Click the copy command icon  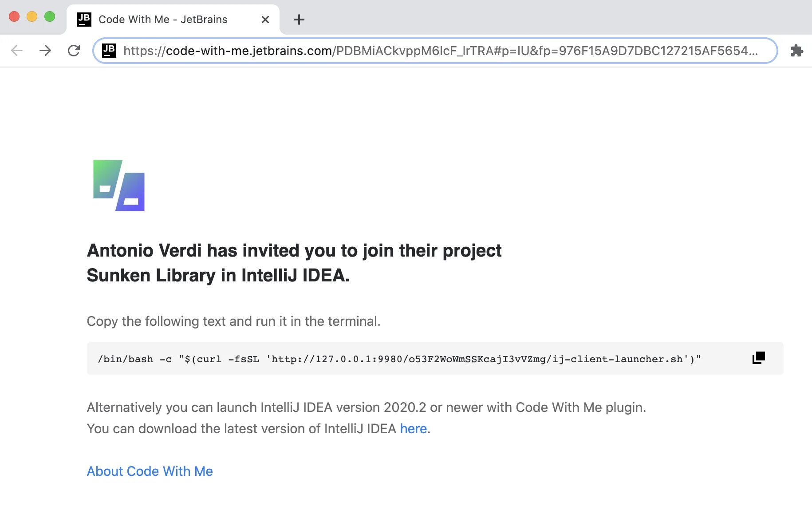(x=758, y=358)
